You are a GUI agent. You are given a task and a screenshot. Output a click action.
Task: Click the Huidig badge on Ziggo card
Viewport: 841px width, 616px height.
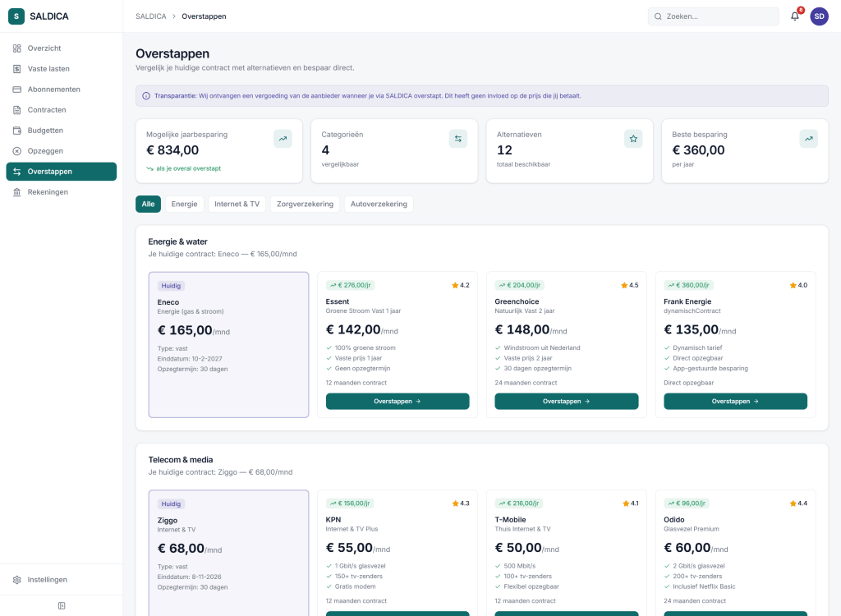(x=171, y=503)
